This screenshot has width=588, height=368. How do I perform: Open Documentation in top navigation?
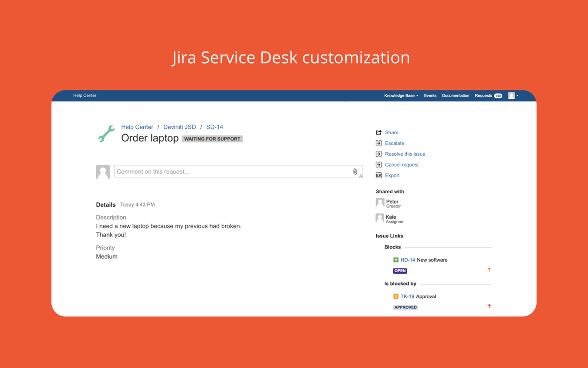[455, 95]
